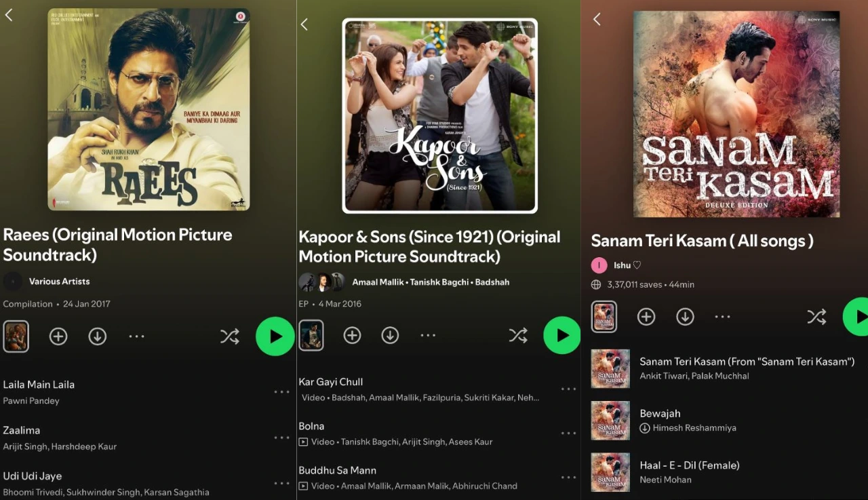Play the Sanam Teri Kasam playlist

click(856, 317)
